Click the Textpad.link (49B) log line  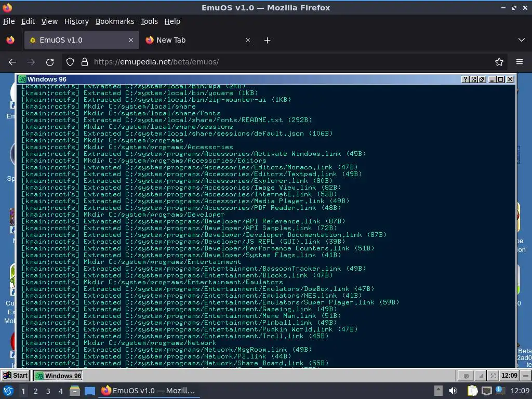(192, 174)
